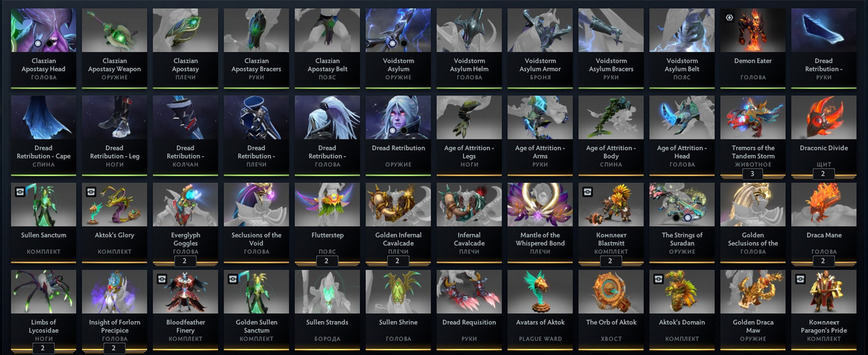Click the quantity badge 2 under Draconic Divide
The width and height of the screenshot is (868, 355).
tap(823, 174)
